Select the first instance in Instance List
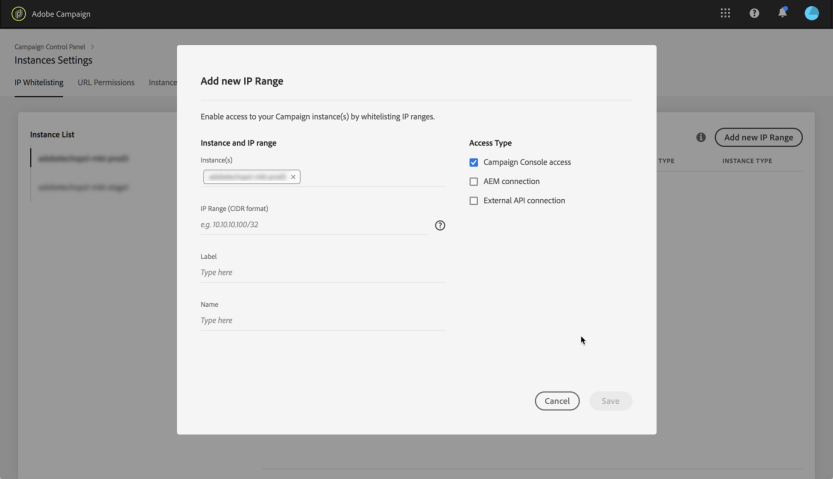The width and height of the screenshot is (833, 479). [83, 158]
